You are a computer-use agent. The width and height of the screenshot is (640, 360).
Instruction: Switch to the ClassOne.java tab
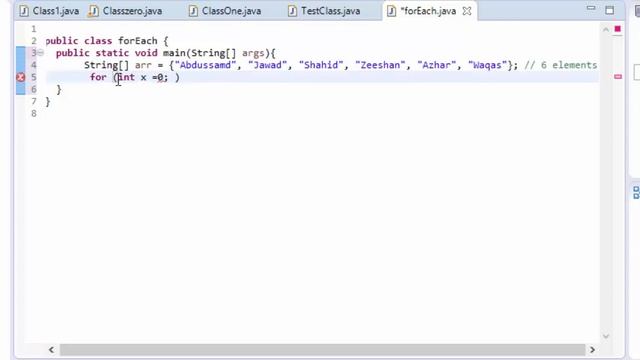coord(225,11)
